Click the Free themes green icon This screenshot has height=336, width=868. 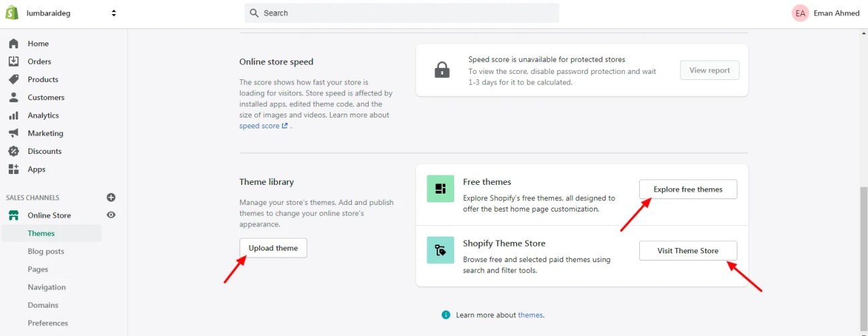pyautogui.click(x=440, y=189)
